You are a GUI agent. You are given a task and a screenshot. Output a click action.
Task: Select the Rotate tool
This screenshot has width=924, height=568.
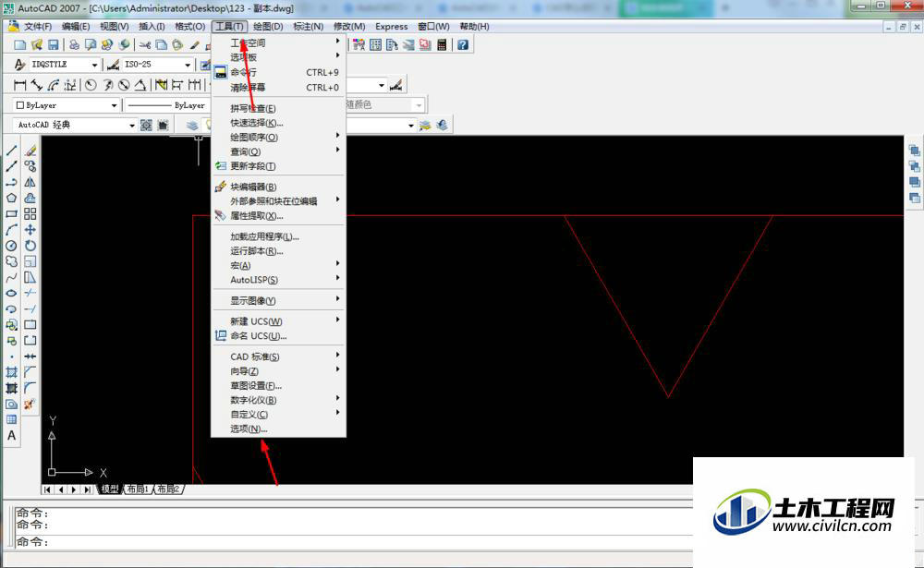click(x=30, y=246)
